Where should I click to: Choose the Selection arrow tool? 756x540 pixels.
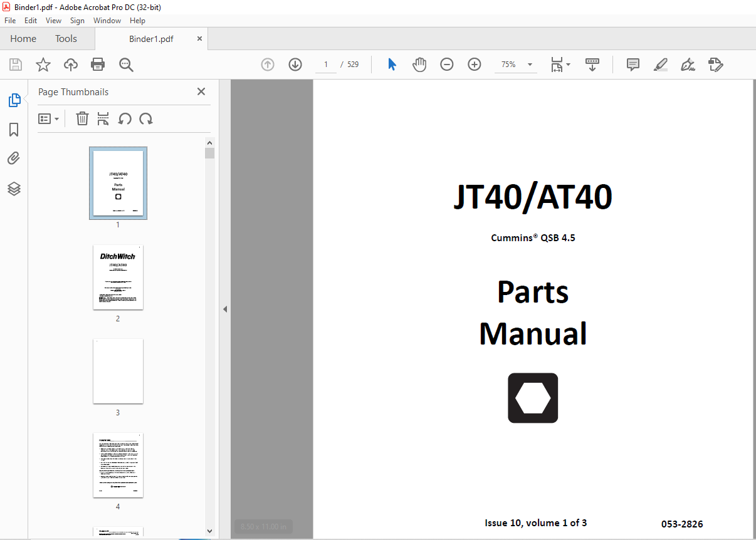click(x=392, y=65)
